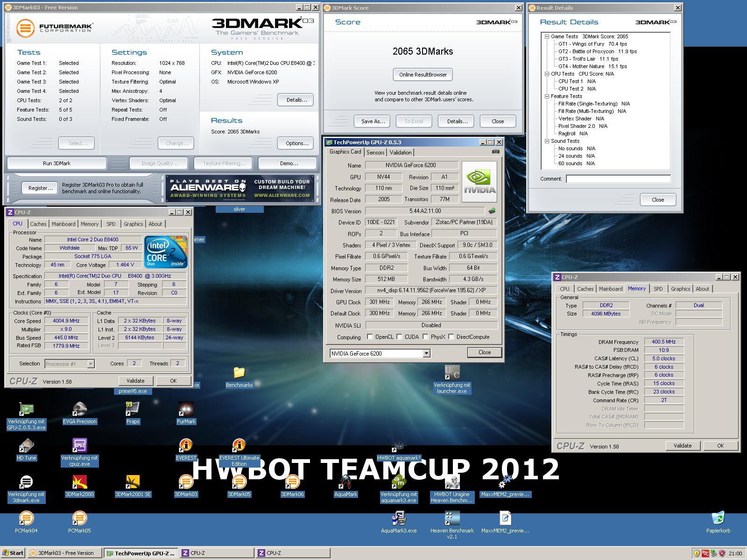Click the Online ResultBrowser button
The image size is (747, 560).
pyautogui.click(x=423, y=75)
